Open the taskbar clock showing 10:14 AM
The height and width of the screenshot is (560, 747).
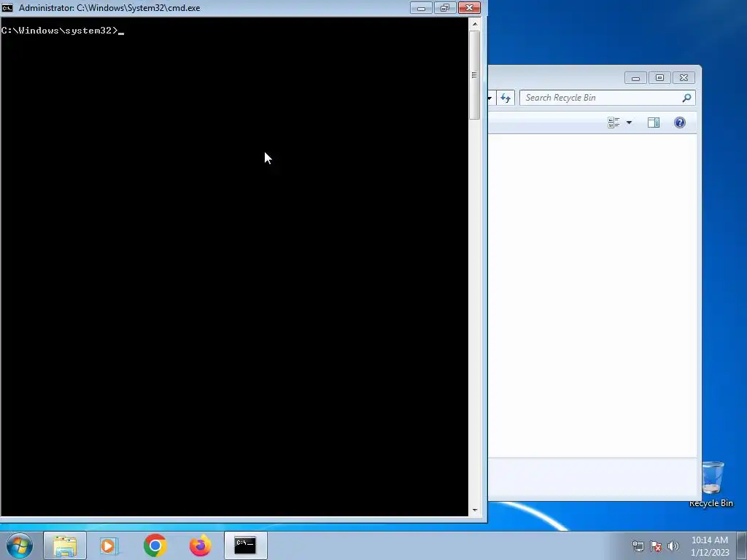pos(710,546)
